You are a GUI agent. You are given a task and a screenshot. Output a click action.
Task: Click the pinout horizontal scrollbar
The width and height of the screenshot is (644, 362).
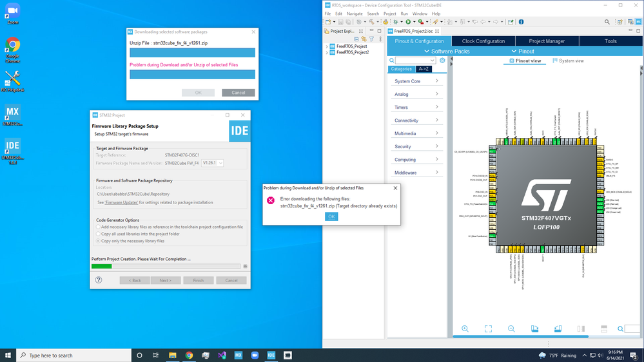(520, 336)
